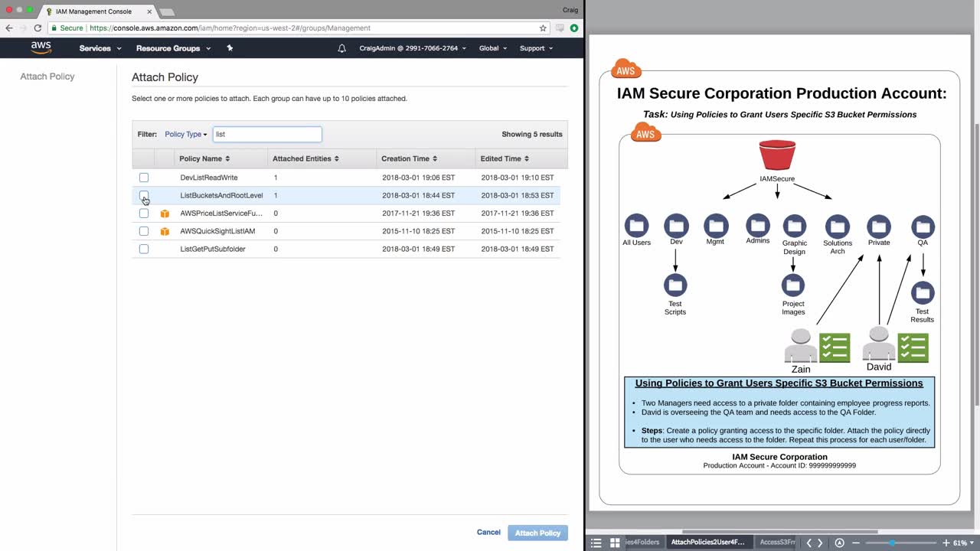Open a new browser tab
This screenshot has width=980, height=551.
166,12
